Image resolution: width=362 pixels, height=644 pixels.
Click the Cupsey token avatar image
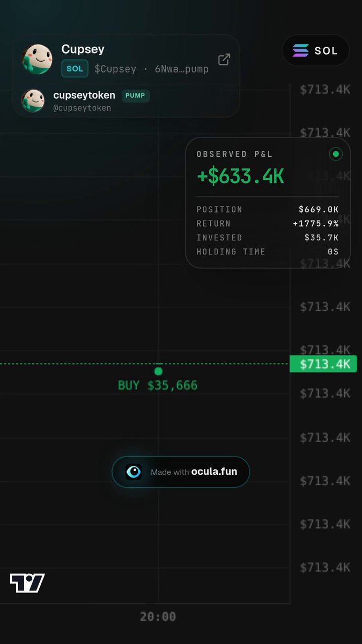pyautogui.click(x=37, y=59)
